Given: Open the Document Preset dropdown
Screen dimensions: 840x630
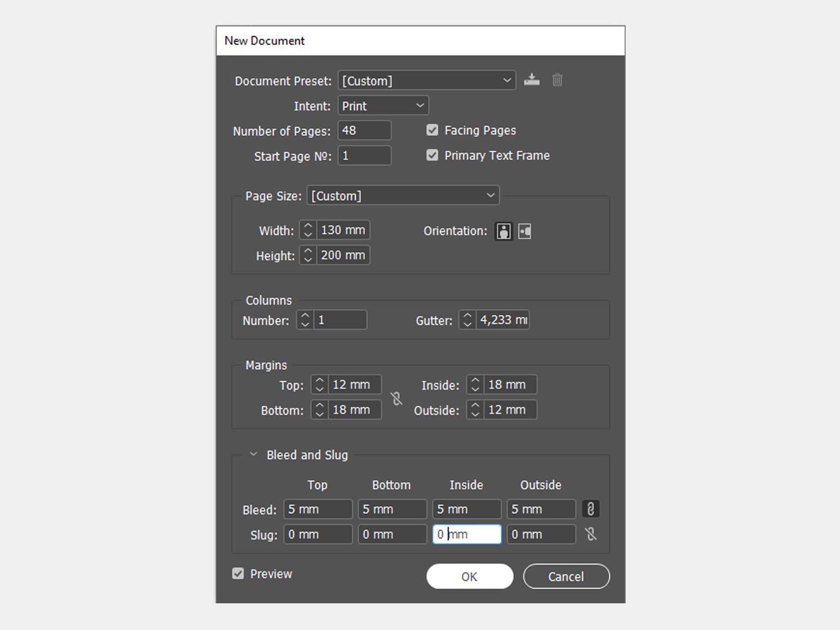Looking at the screenshot, I should [x=427, y=81].
